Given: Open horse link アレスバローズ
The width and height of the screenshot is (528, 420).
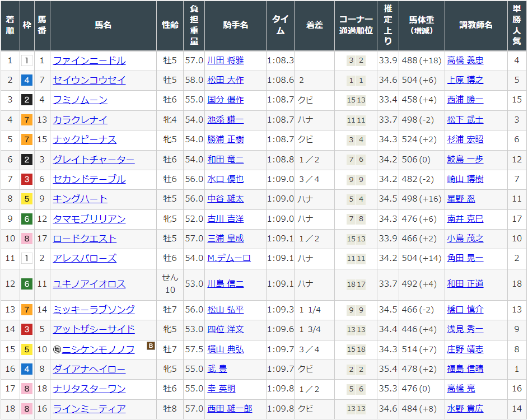Looking at the screenshot, I should [85, 258].
